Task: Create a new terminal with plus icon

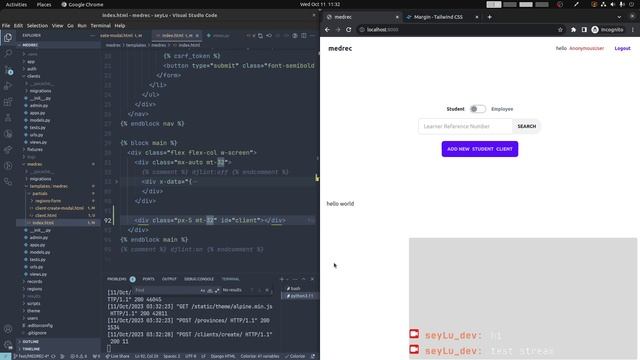Action: pyautogui.click(x=282, y=279)
